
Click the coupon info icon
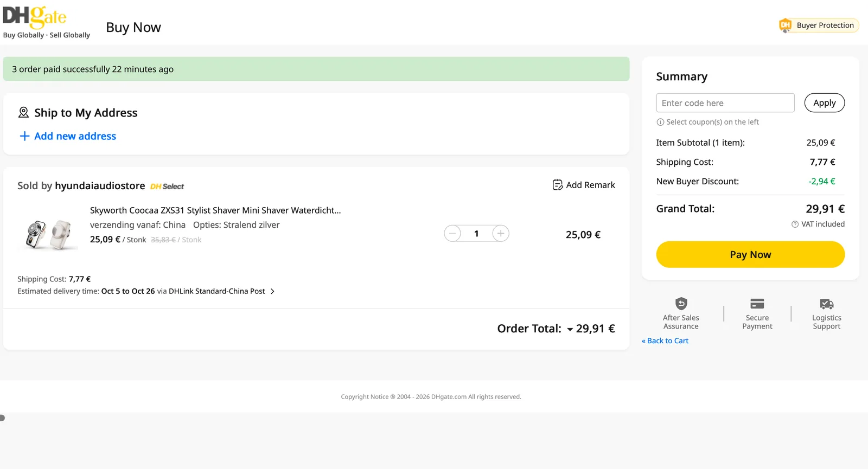(660, 122)
